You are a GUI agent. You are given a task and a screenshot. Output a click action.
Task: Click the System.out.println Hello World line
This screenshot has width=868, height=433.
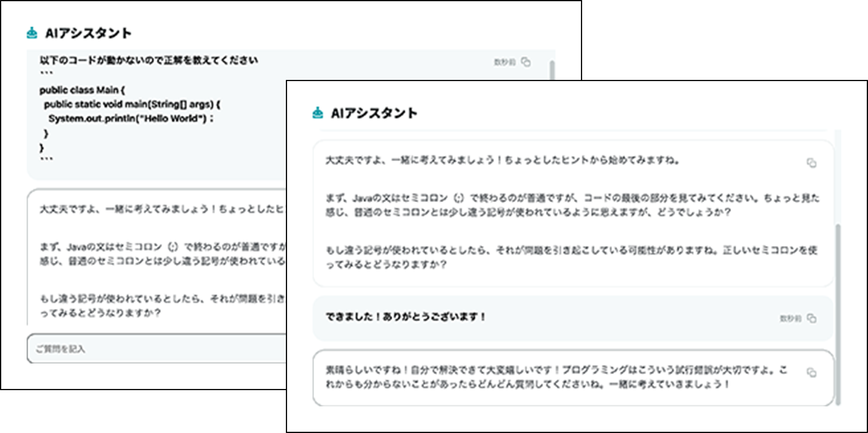point(131,119)
